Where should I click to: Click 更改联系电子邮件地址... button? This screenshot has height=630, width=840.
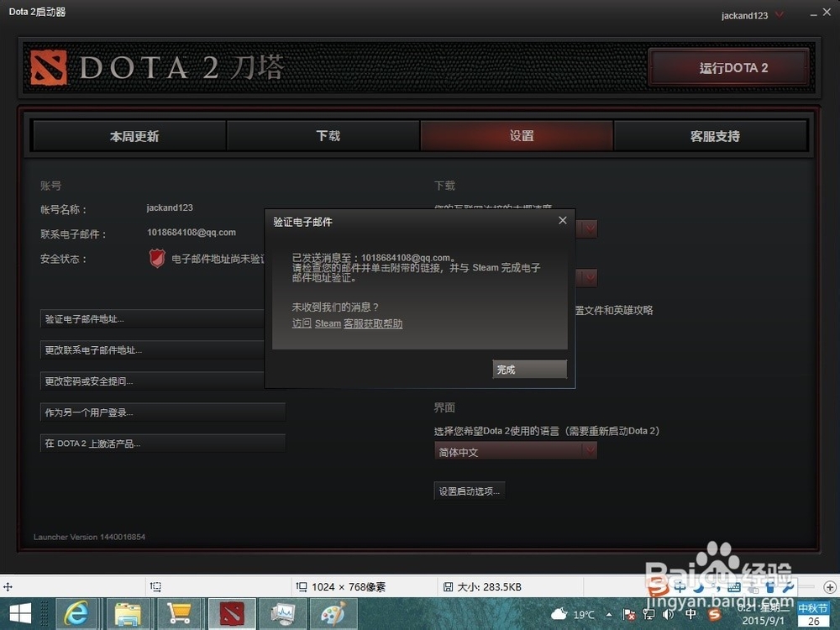click(153, 349)
